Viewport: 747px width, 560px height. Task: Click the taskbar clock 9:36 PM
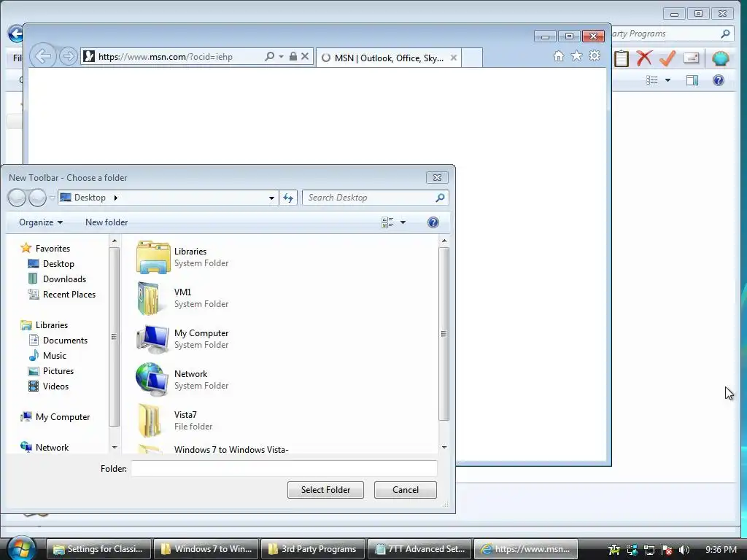(x=721, y=550)
